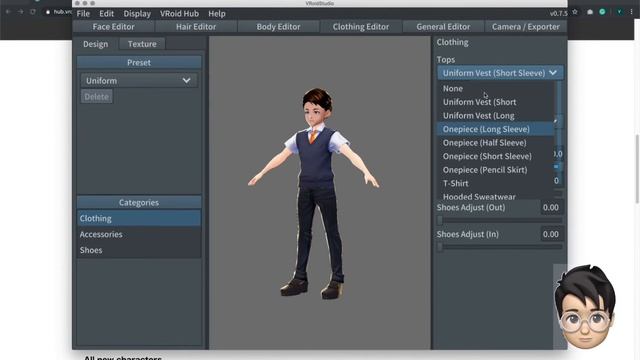Click the browser page vertical scrollbar
640x360 pixels.
coord(637,169)
